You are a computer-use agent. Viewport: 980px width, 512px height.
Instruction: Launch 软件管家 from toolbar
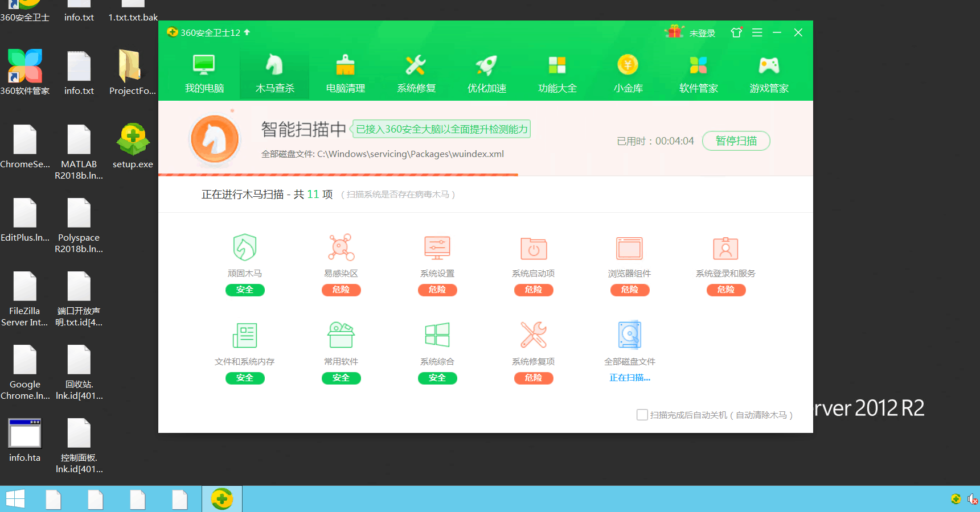click(698, 74)
